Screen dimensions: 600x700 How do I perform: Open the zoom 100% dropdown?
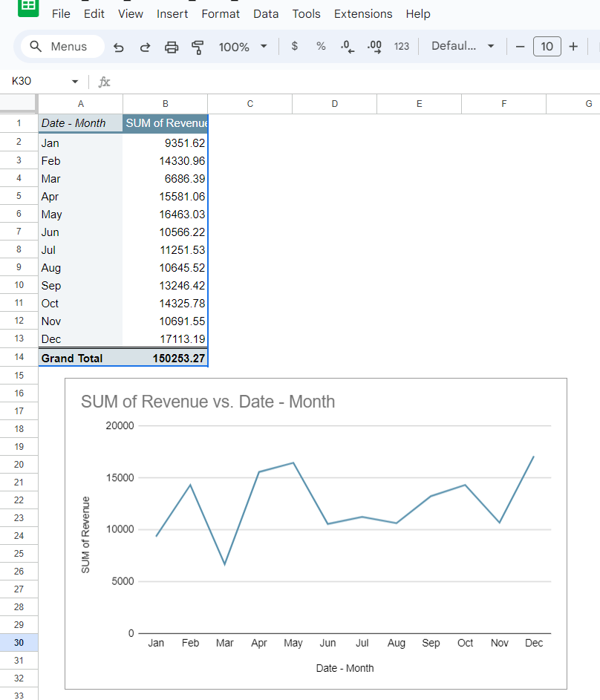[242, 47]
